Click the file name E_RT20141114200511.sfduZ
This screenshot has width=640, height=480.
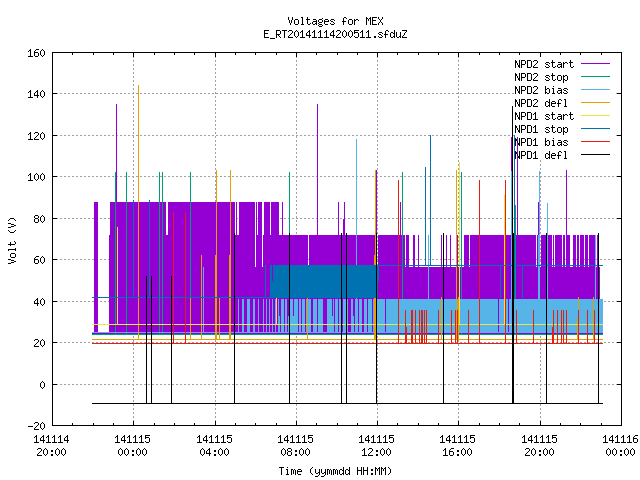click(x=335, y=34)
